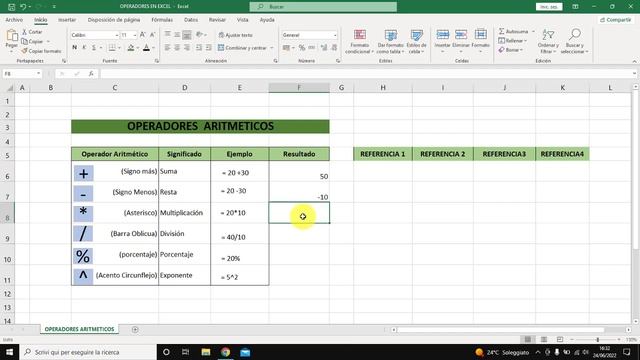This screenshot has height=360, width=640.
Task: Click the thousands separator style icon
Action: 311,48
